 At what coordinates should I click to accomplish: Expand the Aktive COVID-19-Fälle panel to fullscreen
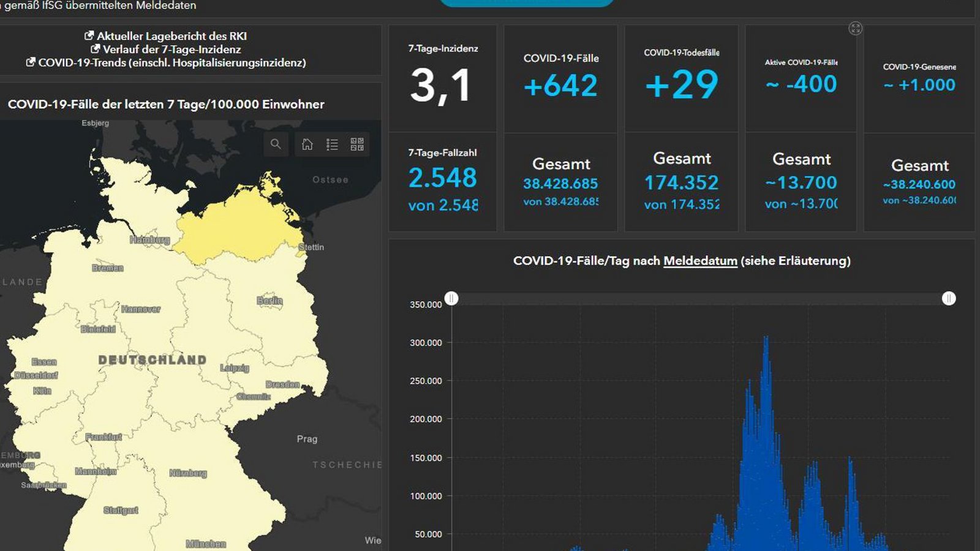(x=855, y=28)
